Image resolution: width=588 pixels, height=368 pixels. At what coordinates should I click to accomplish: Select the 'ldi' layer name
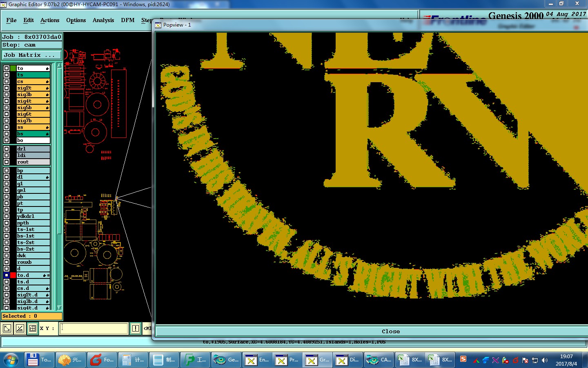(x=33, y=155)
